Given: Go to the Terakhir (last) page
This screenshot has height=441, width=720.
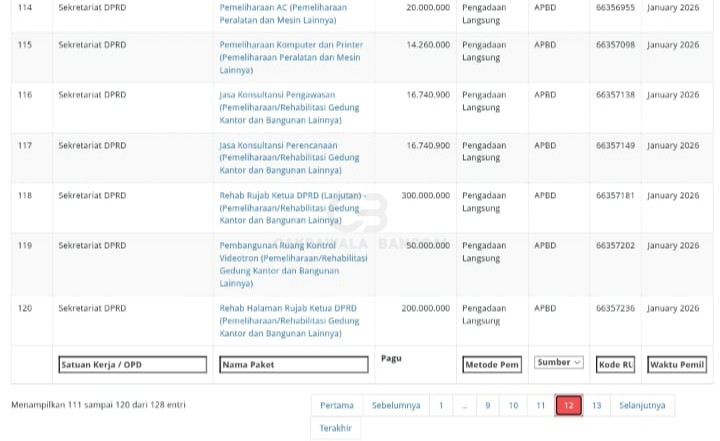Looking at the screenshot, I should (x=336, y=428).
